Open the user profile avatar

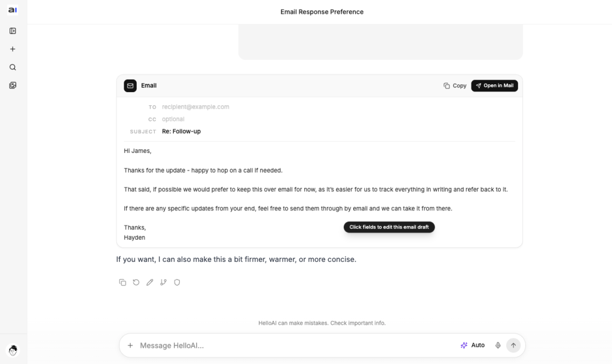[13, 350]
